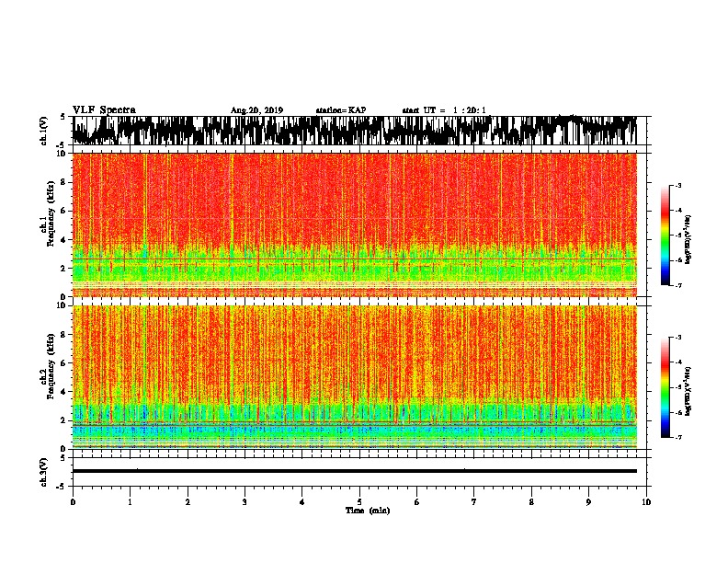Click the "5" tick of ch.1(V) waveform axis
The image size is (728, 563).
point(63,117)
